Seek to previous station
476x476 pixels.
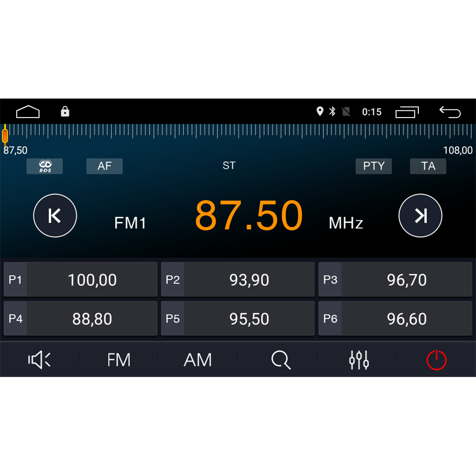pyautogui.click(x=55, y=216)
